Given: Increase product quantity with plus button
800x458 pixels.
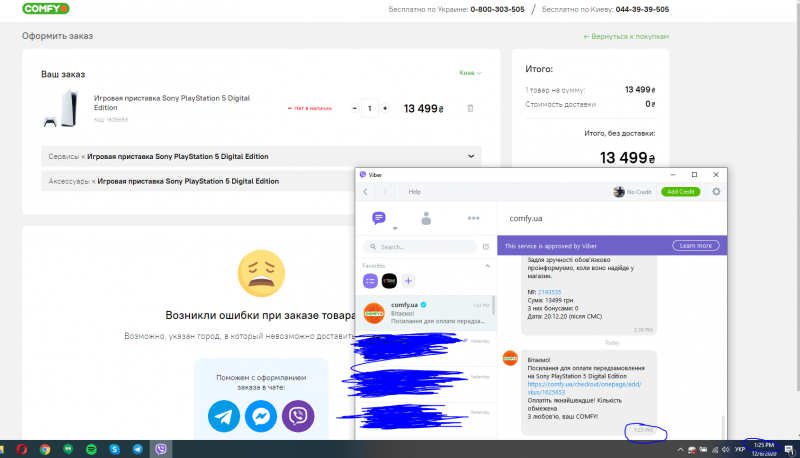Looking at the screenshot, I should (385, 108).
